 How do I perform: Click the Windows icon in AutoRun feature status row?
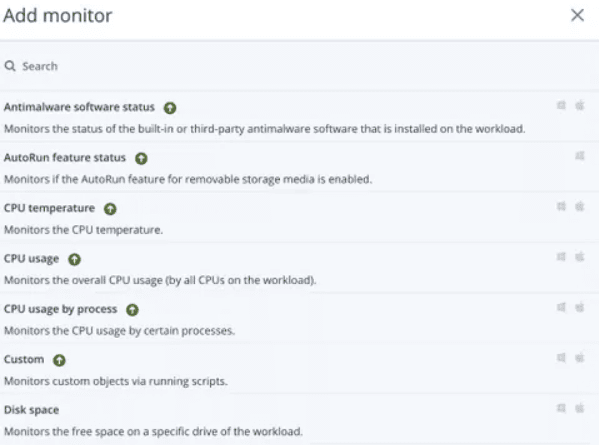click(x=580, y=156)
